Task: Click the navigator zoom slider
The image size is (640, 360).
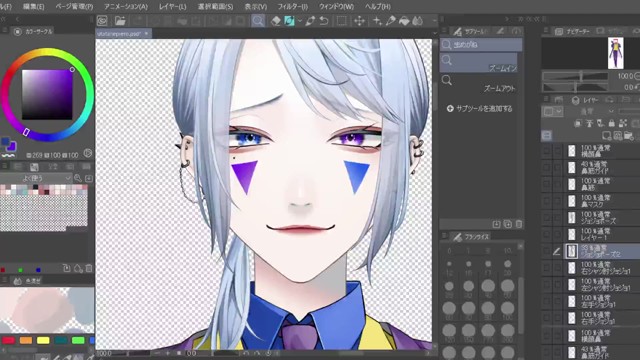Action: tap(575, 76)
